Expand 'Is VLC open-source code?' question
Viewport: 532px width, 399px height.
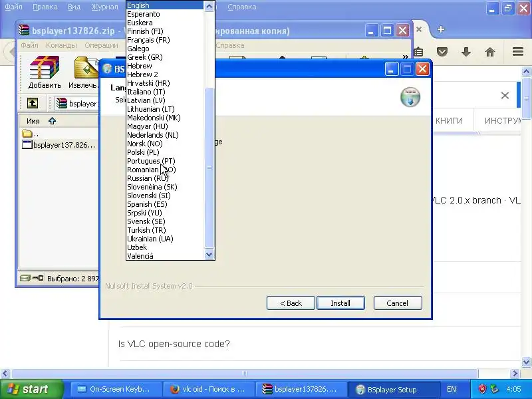174,344
